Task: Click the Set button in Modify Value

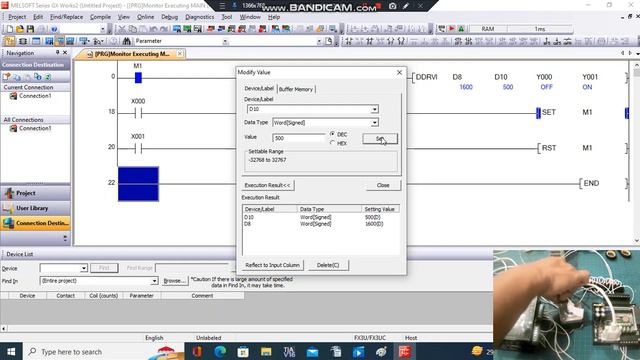Action: coord(380,139)
